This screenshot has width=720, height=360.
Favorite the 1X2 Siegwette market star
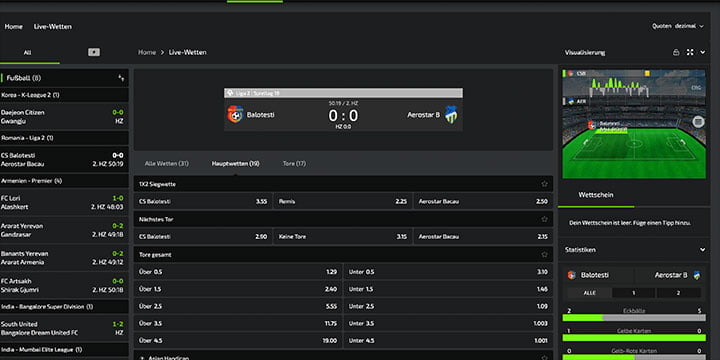[545, 184]
